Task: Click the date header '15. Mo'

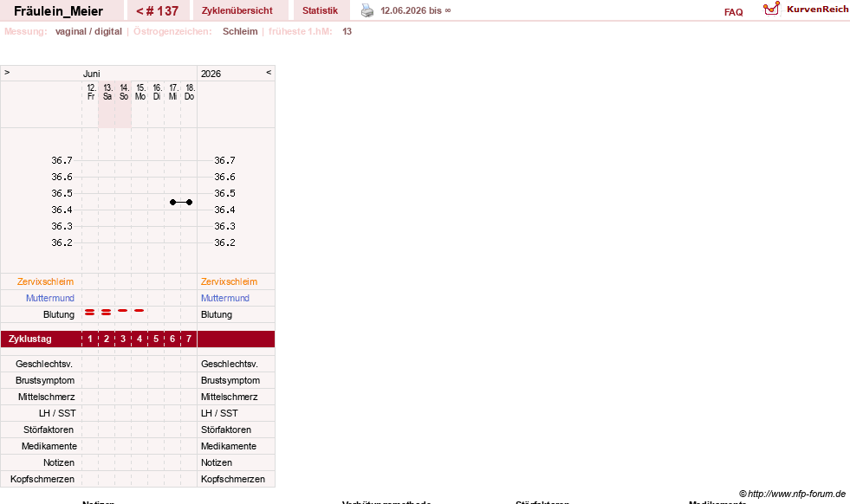Action: [140, 92]
